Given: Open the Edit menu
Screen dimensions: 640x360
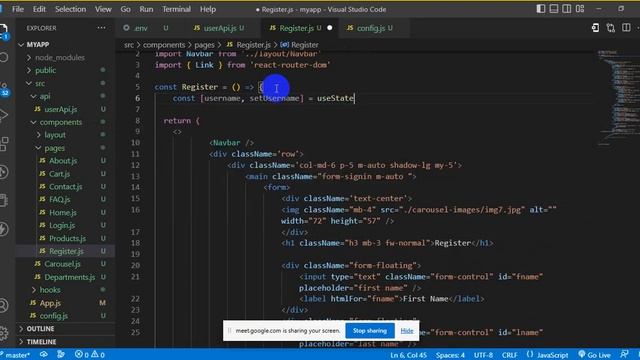Looking at the screenshot, I should click(39, 9).
